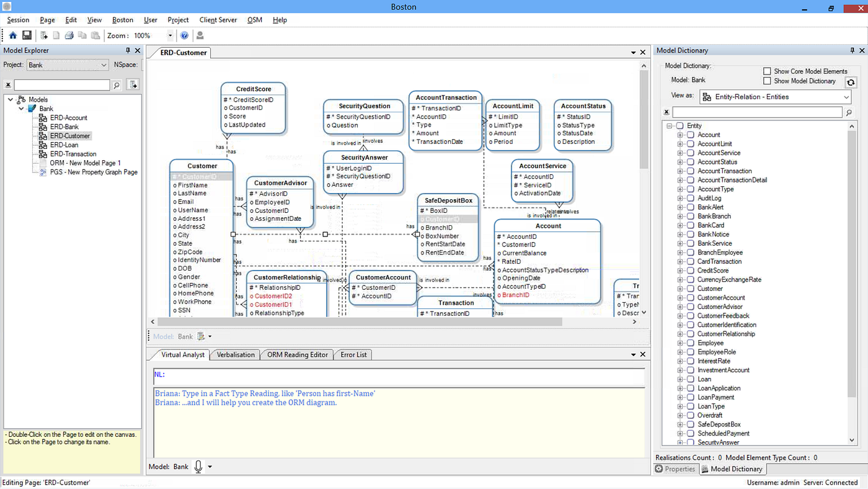Collapse the Models root tree node
This screenshot has width=868, height=489.
point(11,99)
